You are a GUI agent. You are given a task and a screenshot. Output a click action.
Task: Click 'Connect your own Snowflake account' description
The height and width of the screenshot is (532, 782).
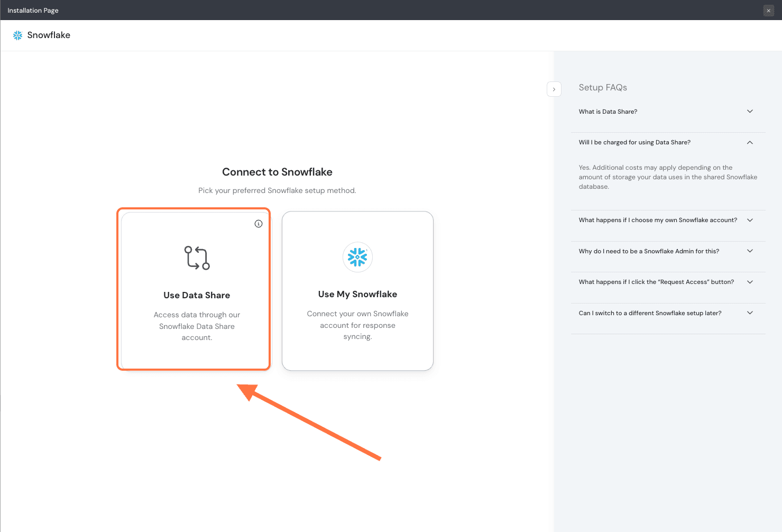point(357,325)
